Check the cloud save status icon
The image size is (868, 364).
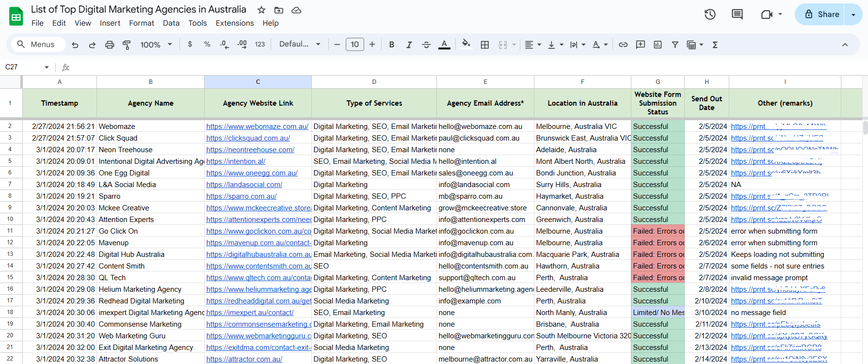(296, 10)
